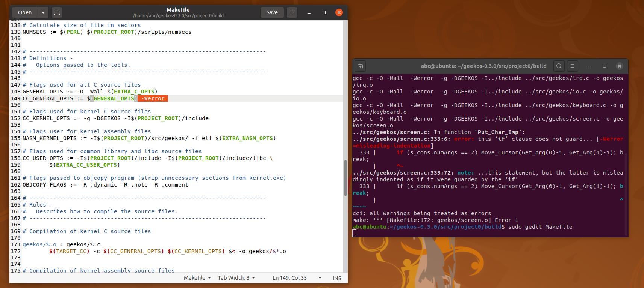The height and width of the screenshot is (288, 644).
Task: Close the terminal window
Action: (x=620, y=66)
